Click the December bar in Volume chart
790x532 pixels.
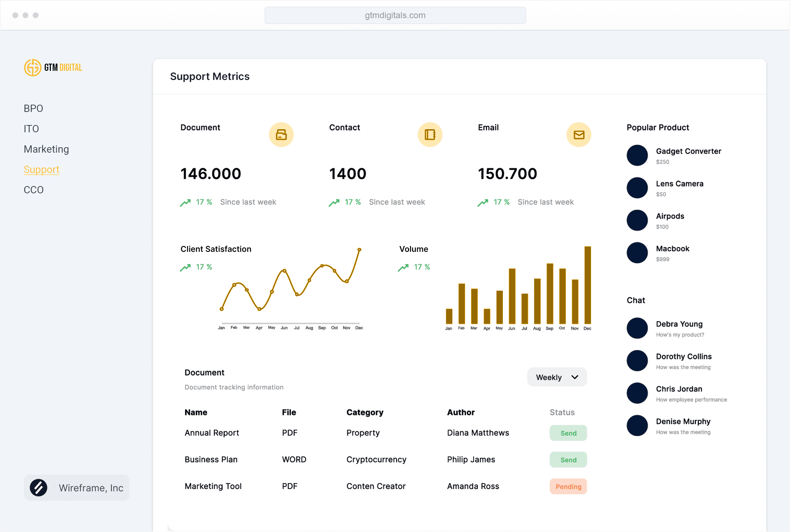(587, 285)
